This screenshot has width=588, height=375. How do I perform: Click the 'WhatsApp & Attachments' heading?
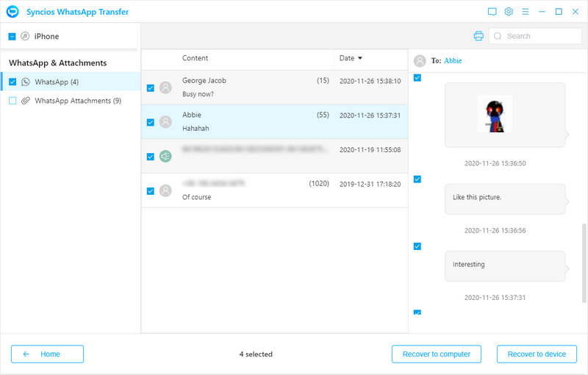click(x=58, y=63)
